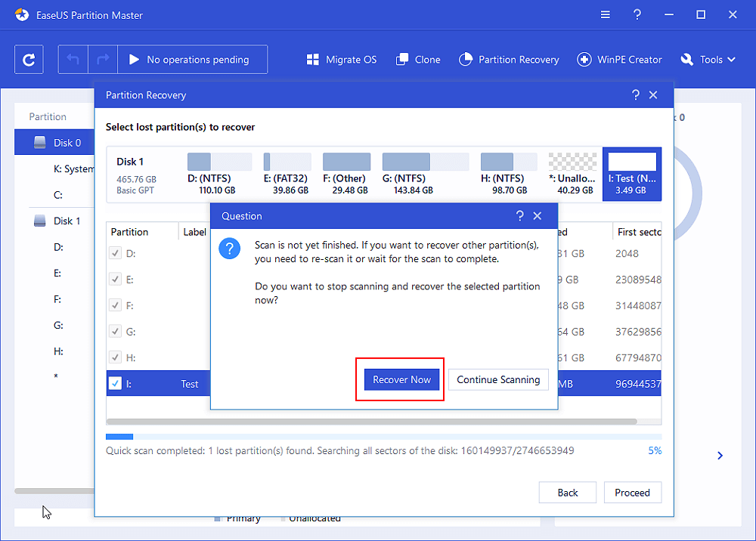Image resolution: width=756 pixels, height=541 pixels.
Task: Open the Migrate OS tool
Action: [x=342, y=59]
